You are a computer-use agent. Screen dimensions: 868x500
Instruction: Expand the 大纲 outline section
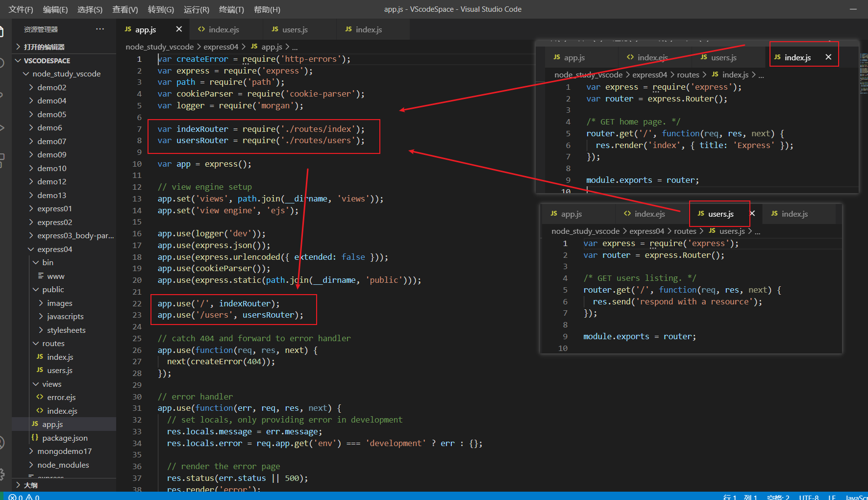click(x=64, y=485)
